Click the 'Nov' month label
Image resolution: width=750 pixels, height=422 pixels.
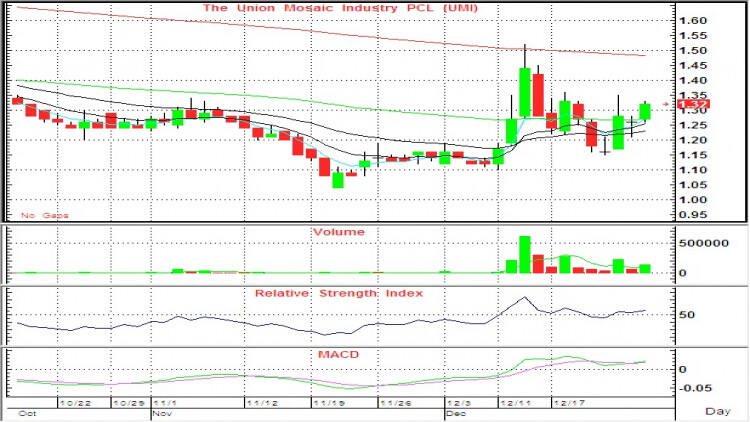click(162, 413)
